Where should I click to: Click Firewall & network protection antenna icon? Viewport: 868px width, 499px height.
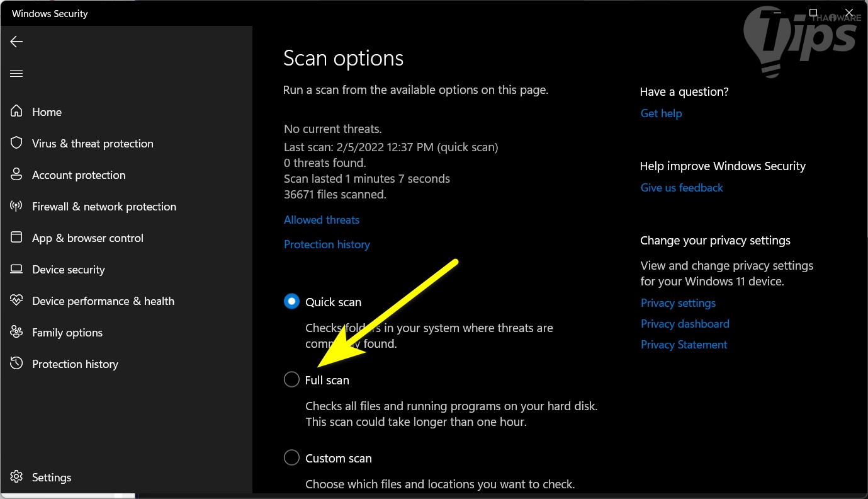tap(17, 206)
